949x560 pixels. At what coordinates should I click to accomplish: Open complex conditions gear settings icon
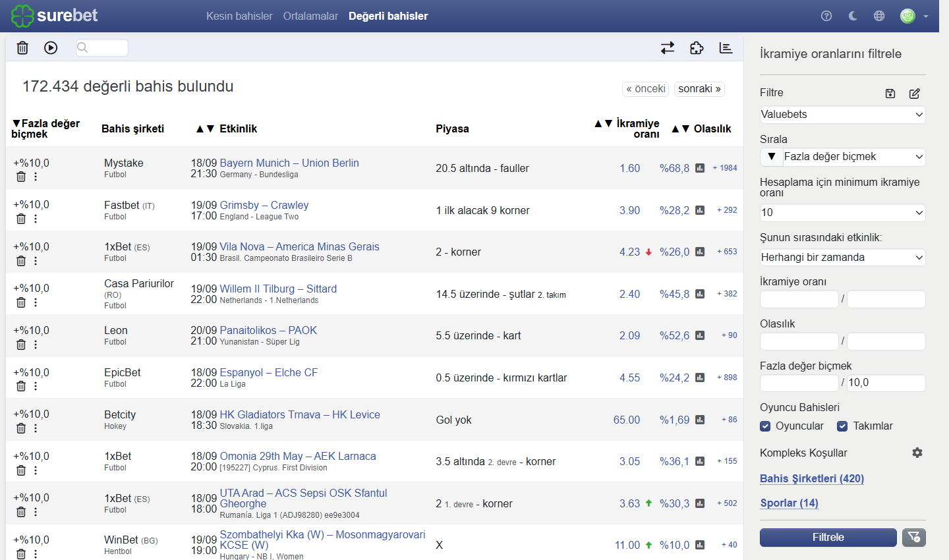pos(917,453)
